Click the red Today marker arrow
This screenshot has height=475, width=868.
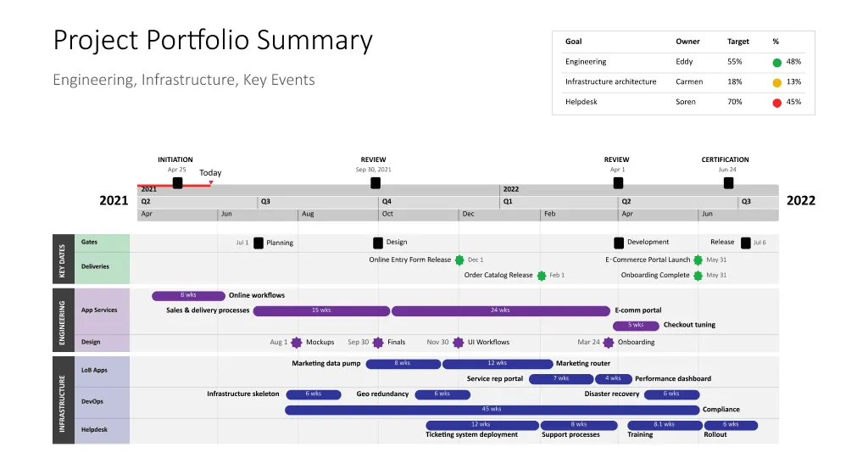click(210, 183)
